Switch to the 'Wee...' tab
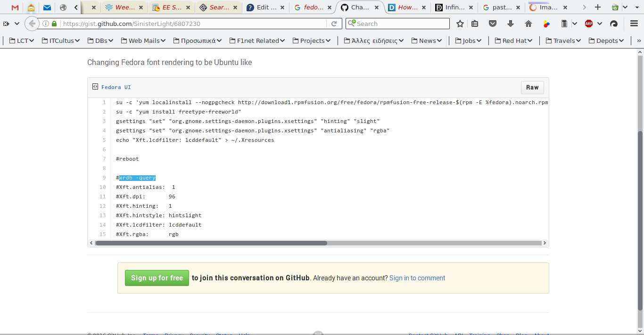 pos(124,8)
